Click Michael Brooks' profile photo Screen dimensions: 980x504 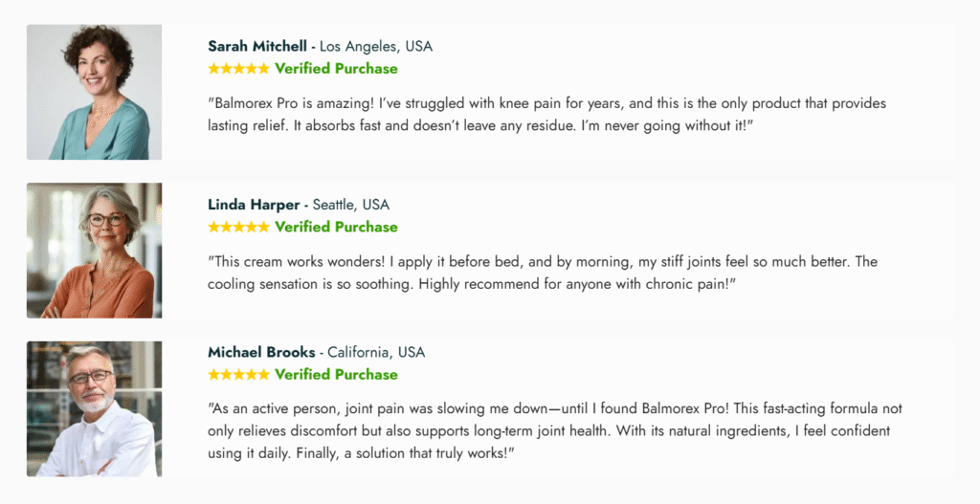coord(95,409)
